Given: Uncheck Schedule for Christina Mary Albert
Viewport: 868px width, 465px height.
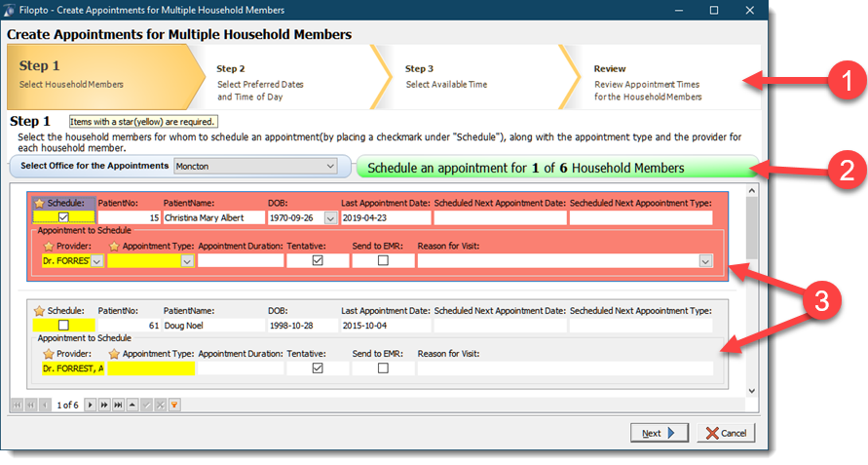Looking at the screenshot, I should (63, 217).
